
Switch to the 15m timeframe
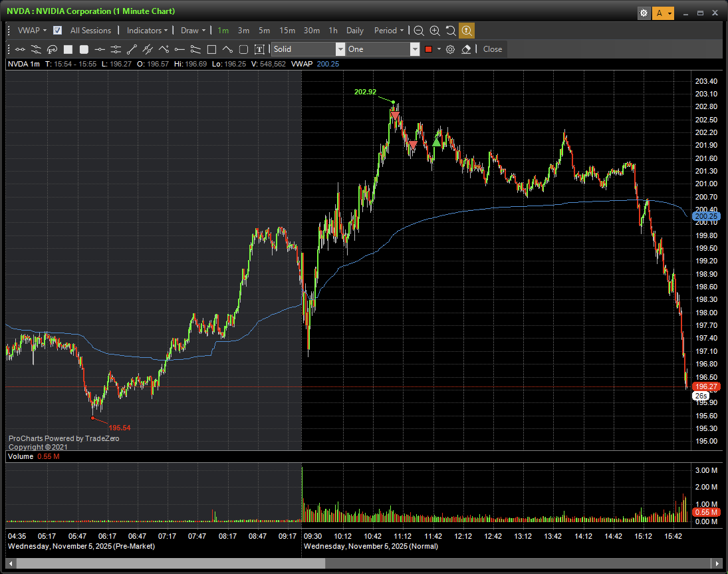[x=287, y=31]
